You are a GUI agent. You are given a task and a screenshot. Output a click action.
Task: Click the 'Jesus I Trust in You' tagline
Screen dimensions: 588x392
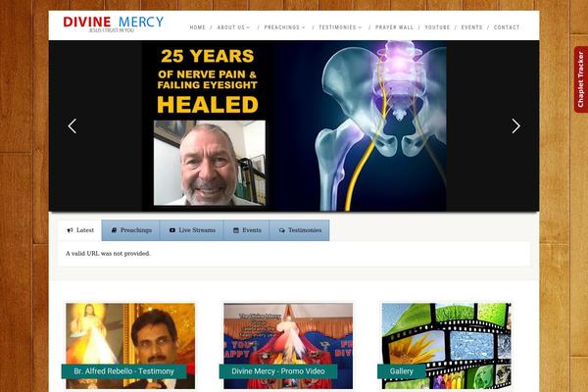point(111,30)
